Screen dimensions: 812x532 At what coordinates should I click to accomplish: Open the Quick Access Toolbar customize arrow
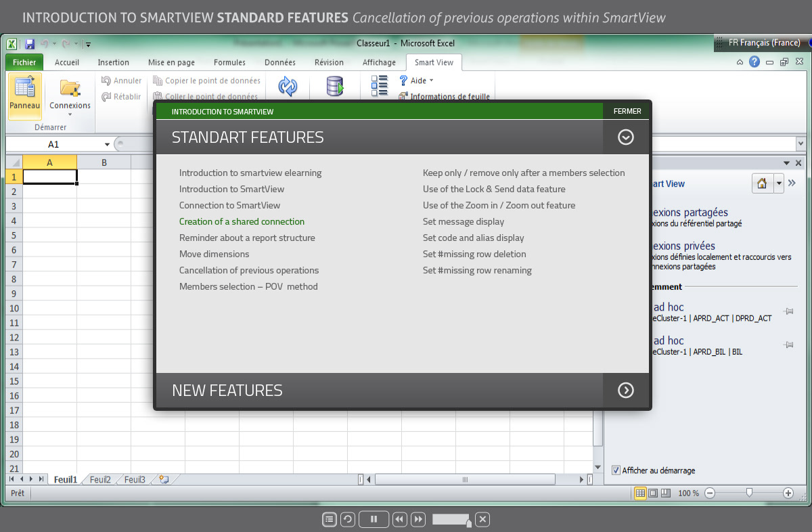88,45
